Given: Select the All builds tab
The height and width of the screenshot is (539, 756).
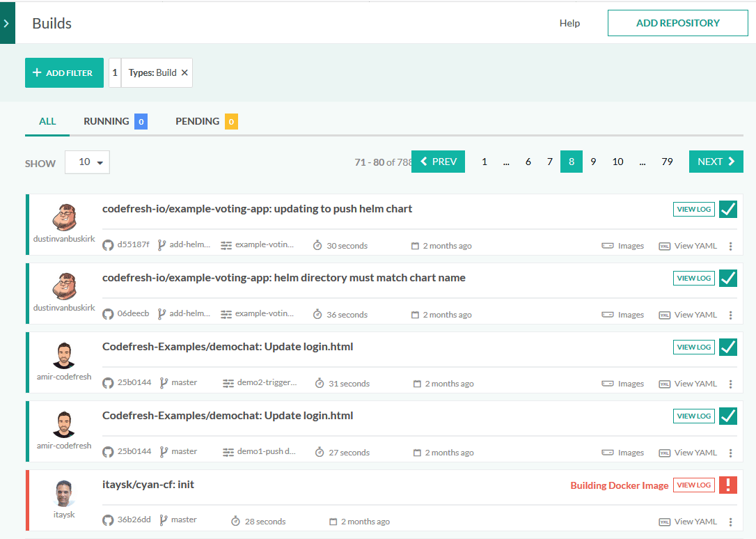Looking at the screenshot, I should coord(47,121).
